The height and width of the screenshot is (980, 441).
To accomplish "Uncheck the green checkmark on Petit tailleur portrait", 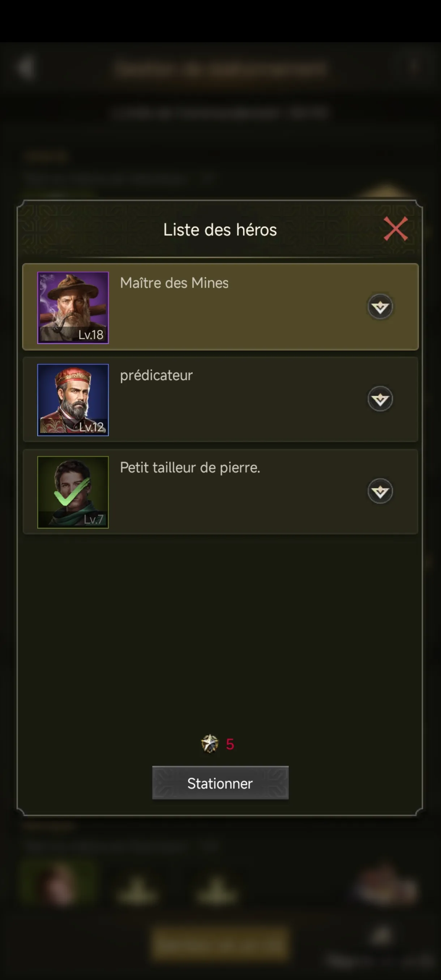I will click(72, 491).
